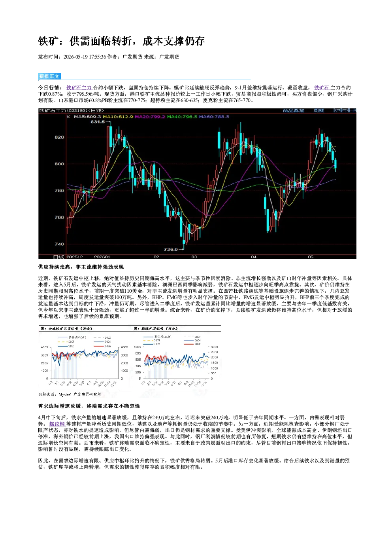Click the 研报正文 tab label
The width and height of the screenshot is (392, 555).
point(49,76)
